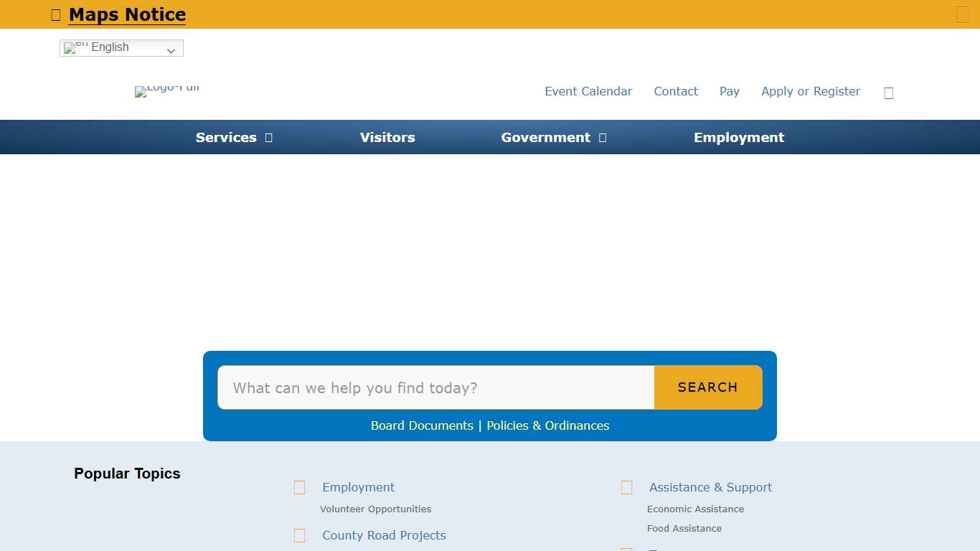
Task: Click the icon beside County Road Projects
Action: (300, 536)
